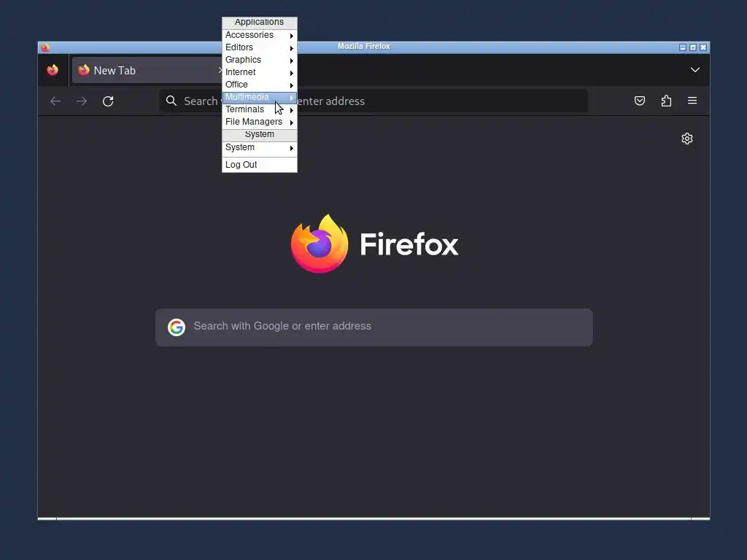Open the new tab settings gear

(x=687, y=139)
